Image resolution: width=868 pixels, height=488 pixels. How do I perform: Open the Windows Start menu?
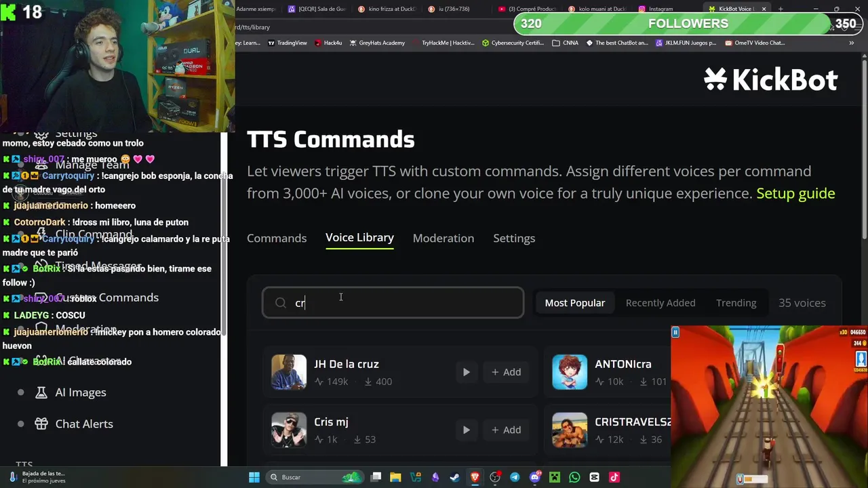(254, 477)
